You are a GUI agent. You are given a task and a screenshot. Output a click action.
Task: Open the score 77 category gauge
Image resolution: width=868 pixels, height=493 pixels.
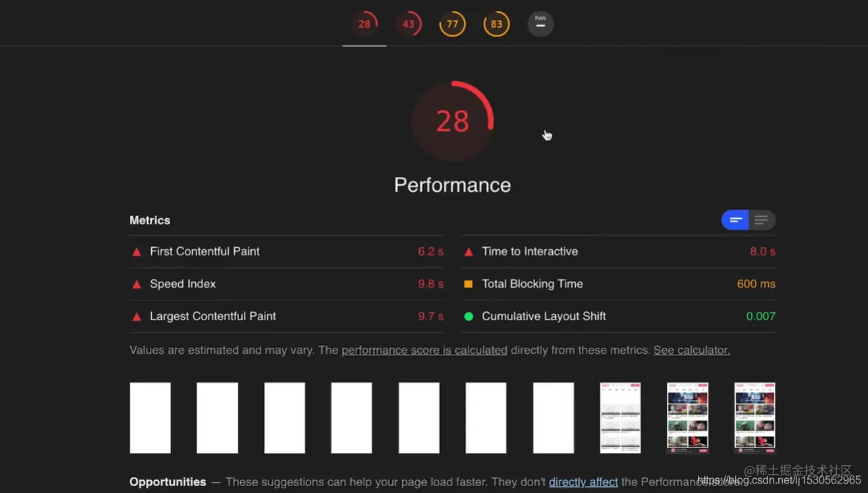pos(452,24)
